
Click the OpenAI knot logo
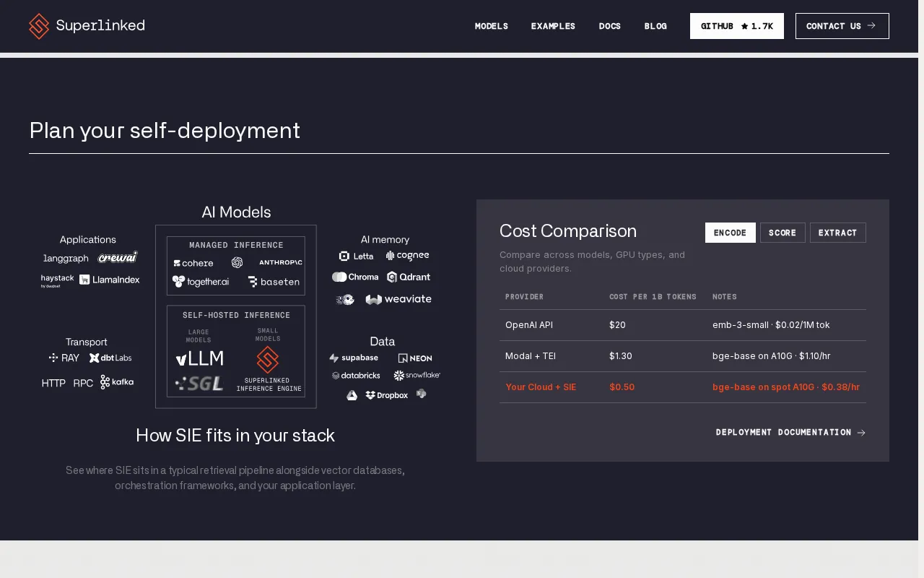[x=237, y=262]
